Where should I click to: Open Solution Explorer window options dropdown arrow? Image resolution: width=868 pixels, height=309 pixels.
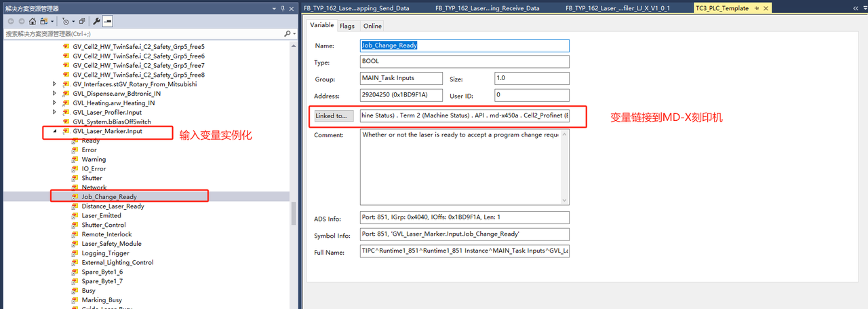[273, 8]
